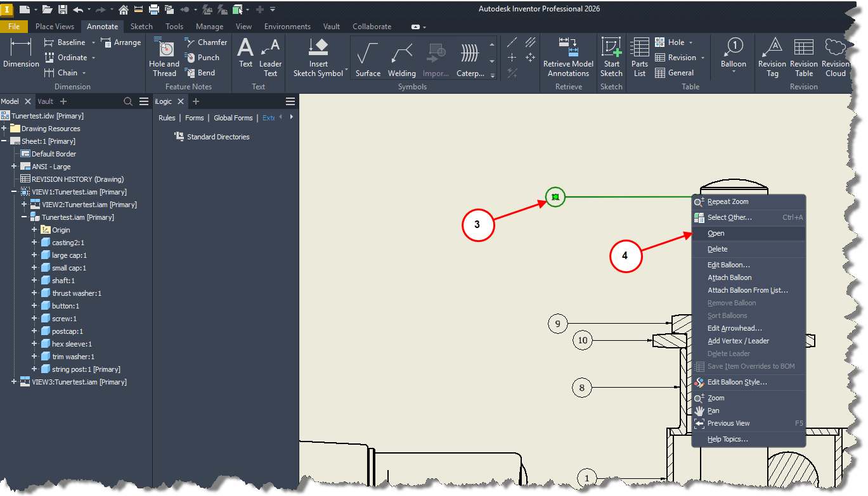
Task: Select REVISION HISTORY (Drawing) in browser
Action: 77,179
